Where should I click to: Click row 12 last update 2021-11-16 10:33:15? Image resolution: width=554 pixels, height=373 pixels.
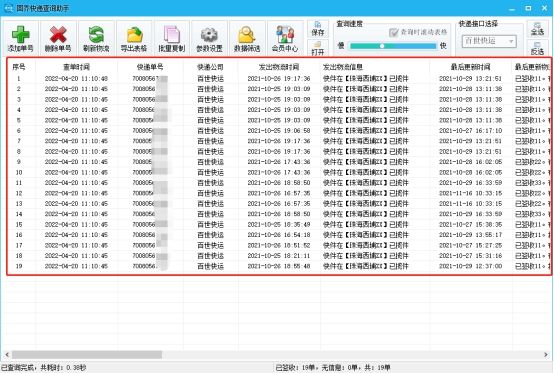click(471, 193)
